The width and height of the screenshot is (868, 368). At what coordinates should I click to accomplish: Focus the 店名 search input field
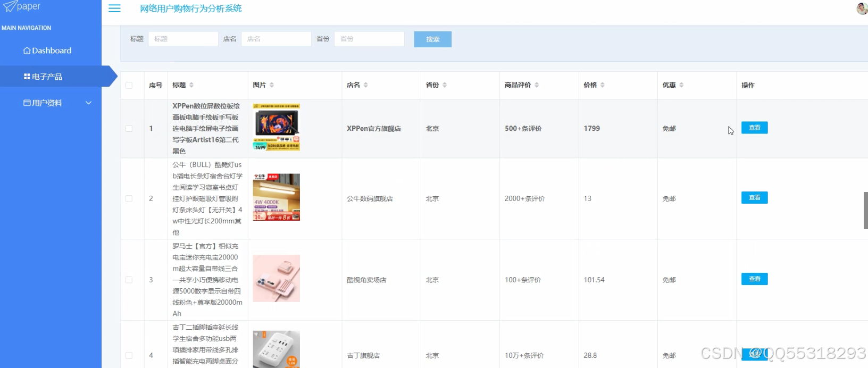pyautogui.click(x=276, y=39)
